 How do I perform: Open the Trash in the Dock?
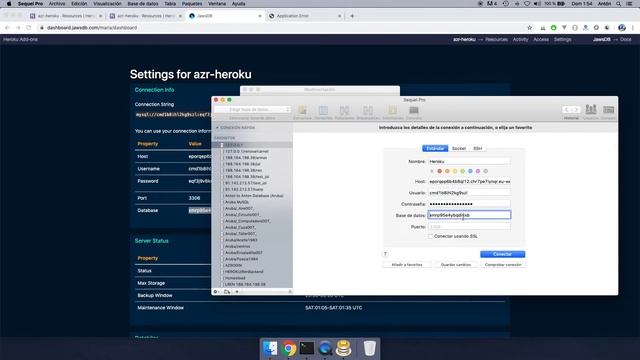pos(369,348)
